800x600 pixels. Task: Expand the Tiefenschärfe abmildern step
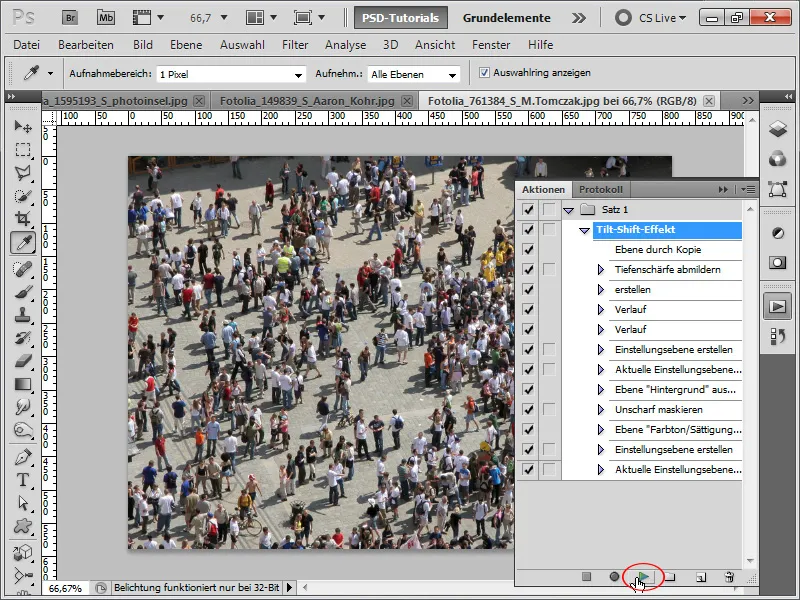pyautogui.click(x=601, y=269)
